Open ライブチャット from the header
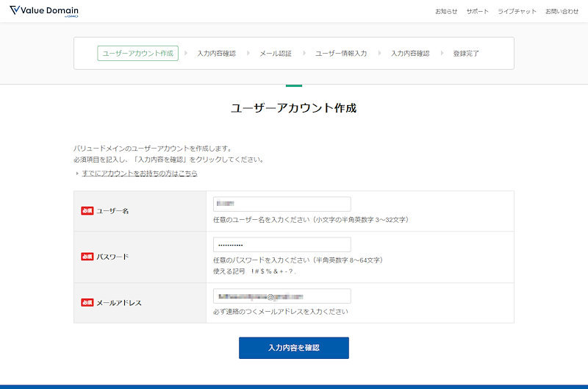Image resolution: width=588 pixels, height=389 pixels. 517,12
